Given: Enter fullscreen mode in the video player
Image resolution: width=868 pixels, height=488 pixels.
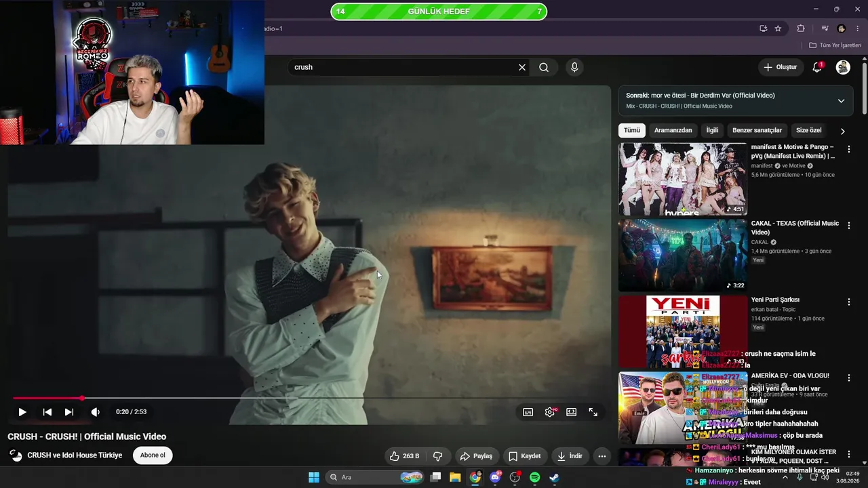Looking at the screenshot, I should [x=593, y=412].
